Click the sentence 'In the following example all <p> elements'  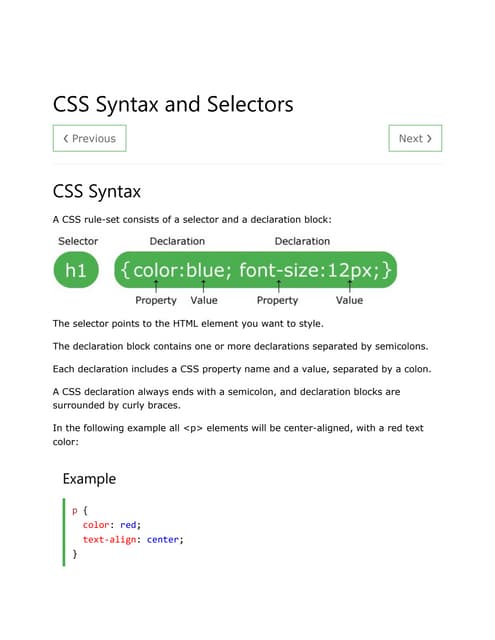[x=238, y=435]
